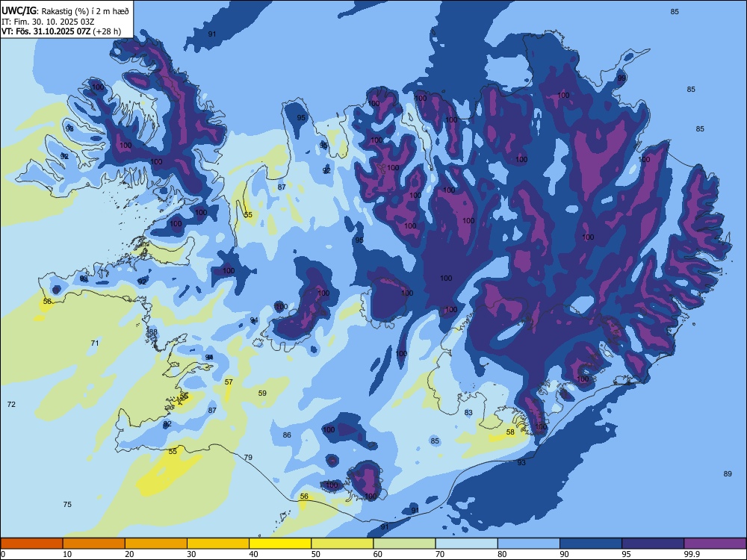The width and height of the screenshot is (747, 560).
Task: Click the medium blue 90–95 legend swatch
Action: pyautogui.click(x=591, y=544)
